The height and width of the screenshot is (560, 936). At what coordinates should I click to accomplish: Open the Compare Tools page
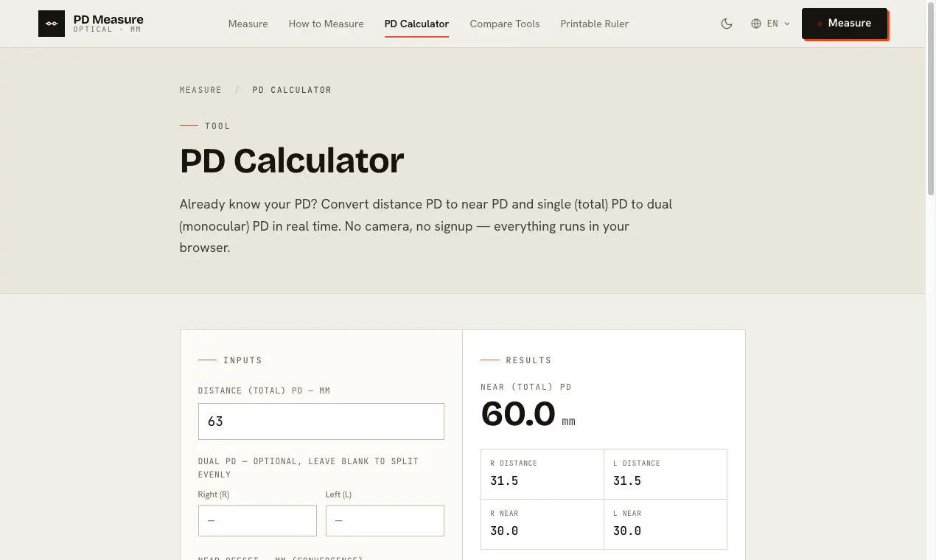coord(505,24)
